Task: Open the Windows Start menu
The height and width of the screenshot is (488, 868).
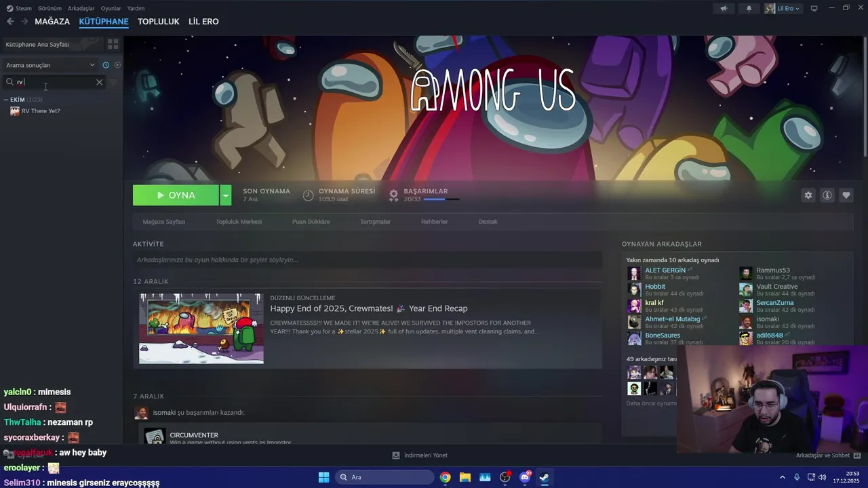Action: (323, 477)
